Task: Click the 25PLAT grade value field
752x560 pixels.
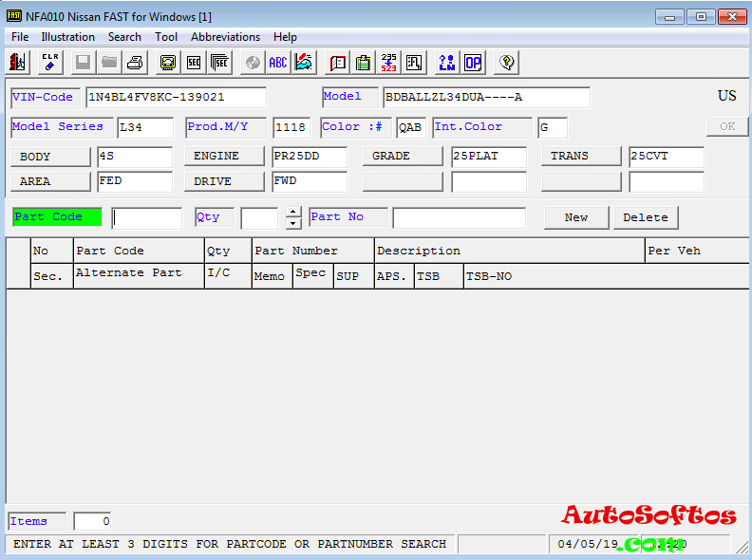Action: point(489,157)
